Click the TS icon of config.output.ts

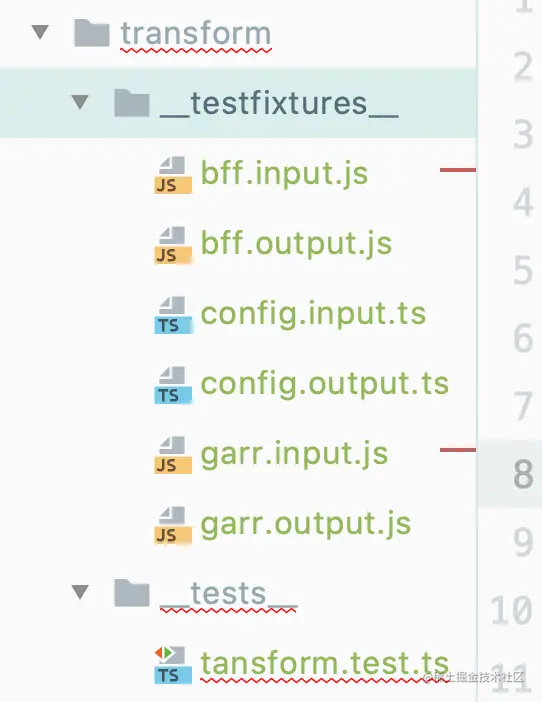(173, 385)
